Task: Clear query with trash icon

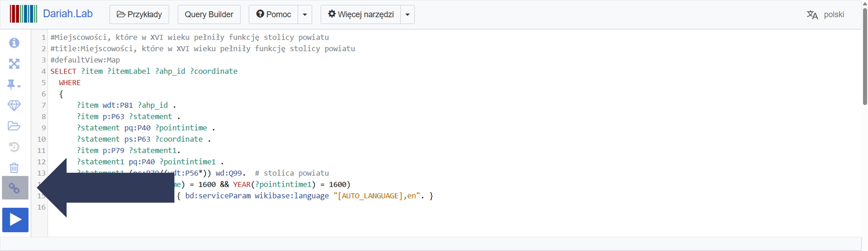Action: pos(14,168)
